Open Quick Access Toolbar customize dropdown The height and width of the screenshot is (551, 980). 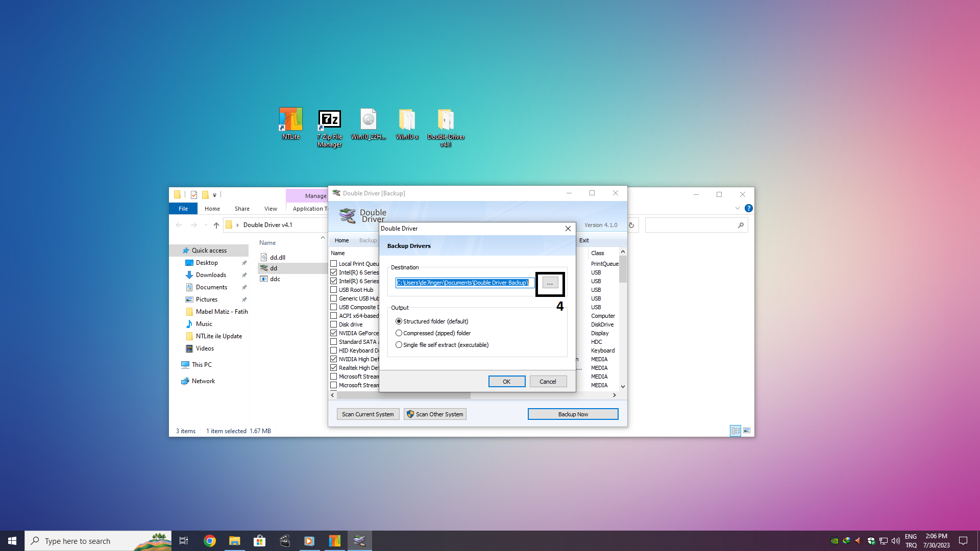pos(215,195)
